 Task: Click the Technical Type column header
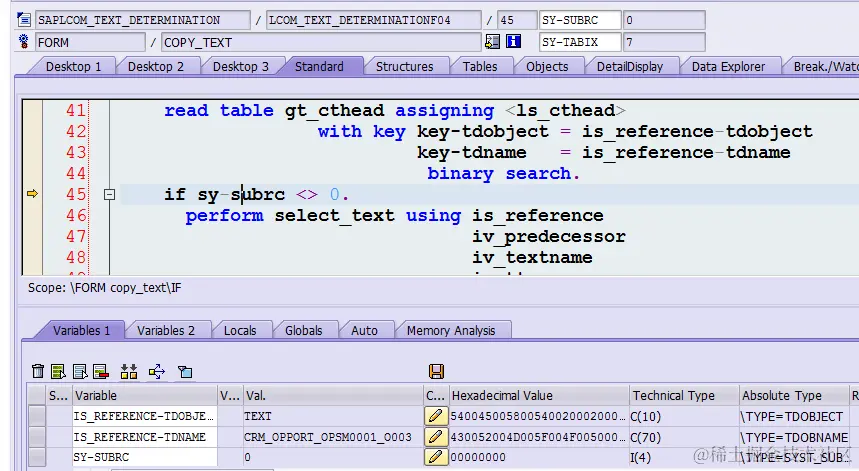click(684, 395)
